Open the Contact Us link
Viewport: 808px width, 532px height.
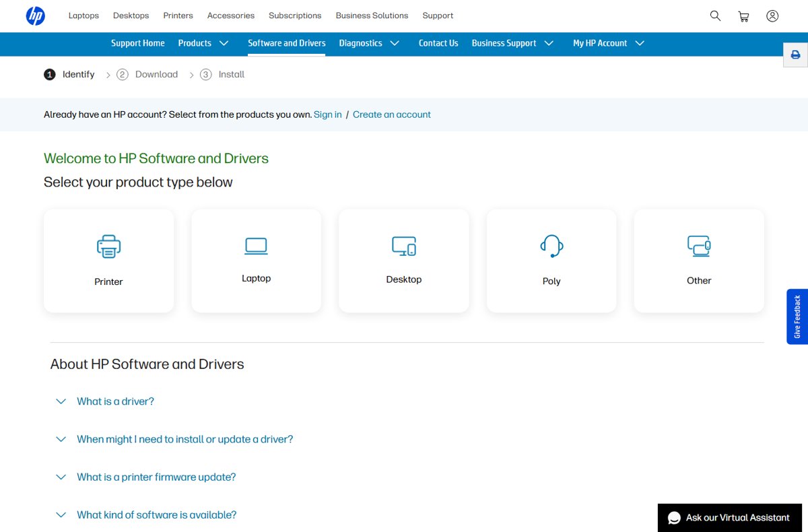tap(438, 43)
